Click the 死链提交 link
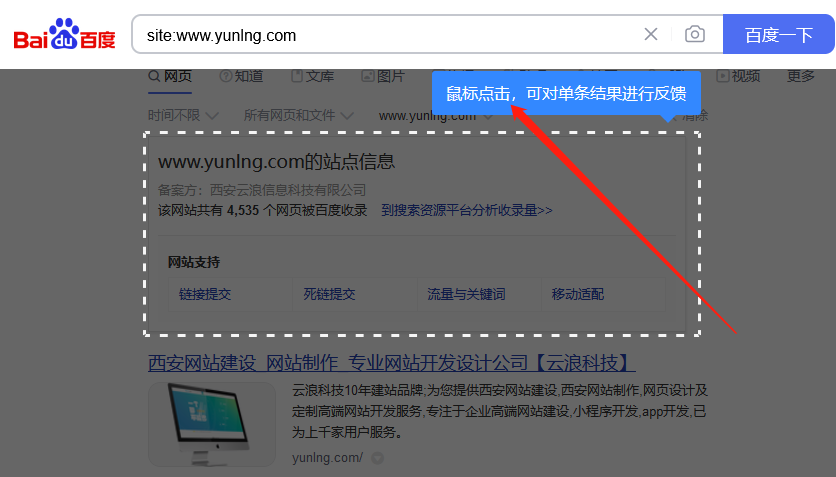Screen dimensions: 836x477 329,294
